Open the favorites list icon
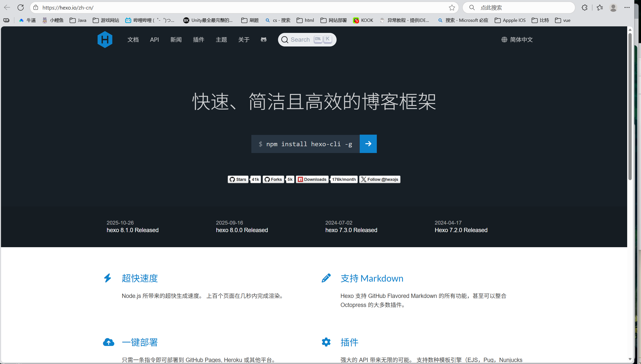This screenshot has width=641, height=364. click(x=600, y=8)
